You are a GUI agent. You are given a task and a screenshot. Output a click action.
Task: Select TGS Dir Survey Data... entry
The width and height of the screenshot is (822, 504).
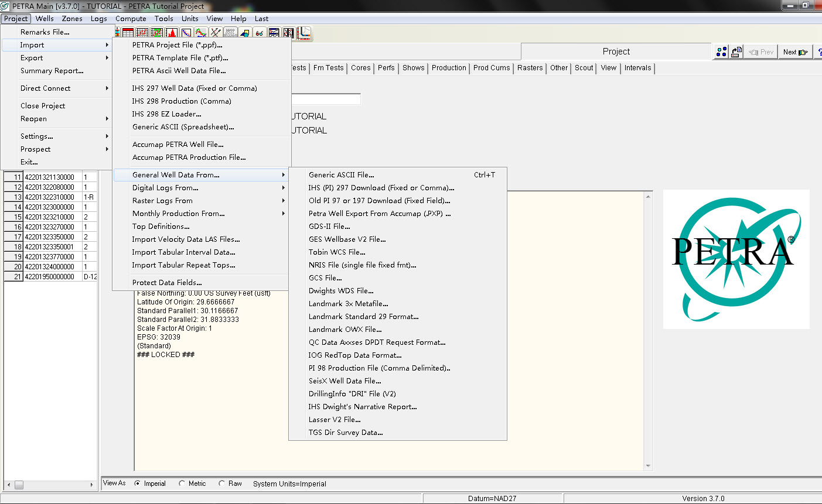[398, 433]
